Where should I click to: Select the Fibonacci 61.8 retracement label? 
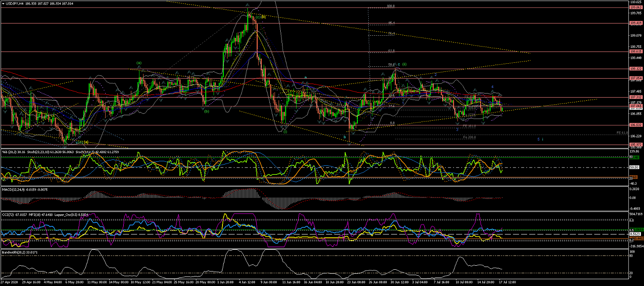pos(391,51)
